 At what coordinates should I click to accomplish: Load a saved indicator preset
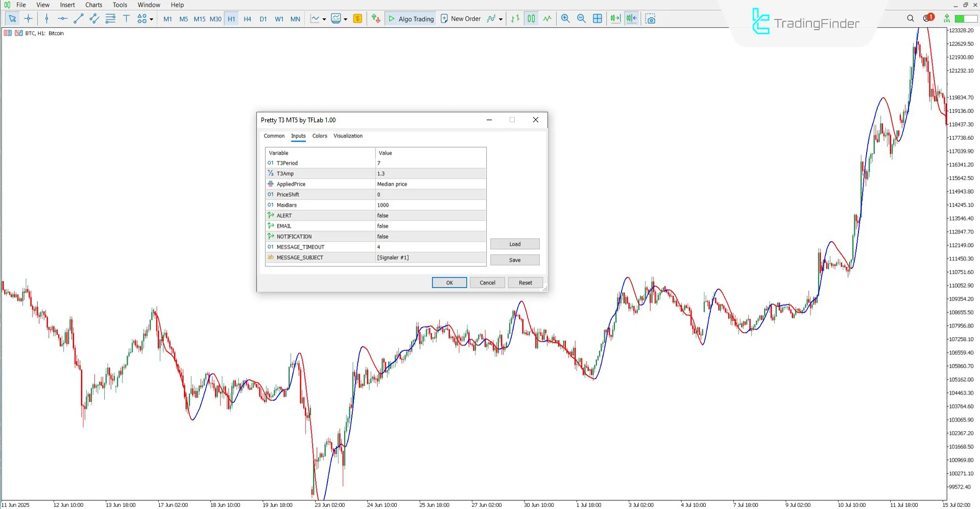[x=514, y=244]
